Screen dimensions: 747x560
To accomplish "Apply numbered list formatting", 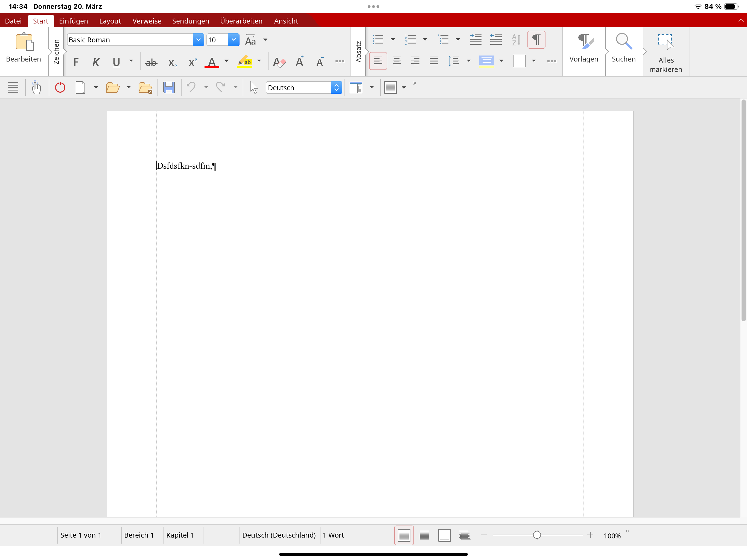I will [x=410, y=40].
